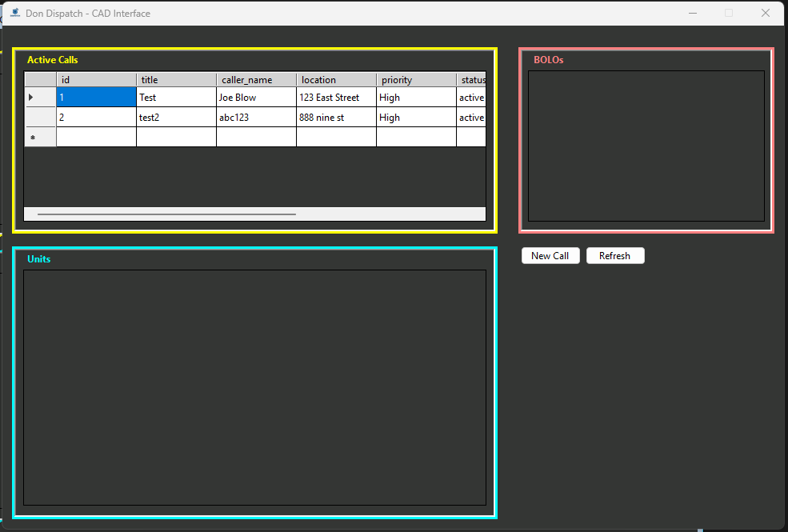Click the active status cell in row 2
The width and height of the screenshot is (788, 532).
click(471, 117)
